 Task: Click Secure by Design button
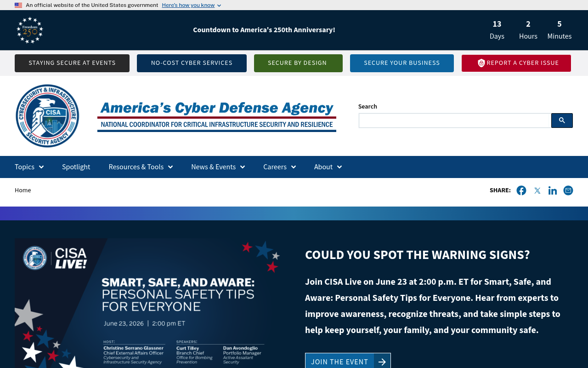coord(298,63)
